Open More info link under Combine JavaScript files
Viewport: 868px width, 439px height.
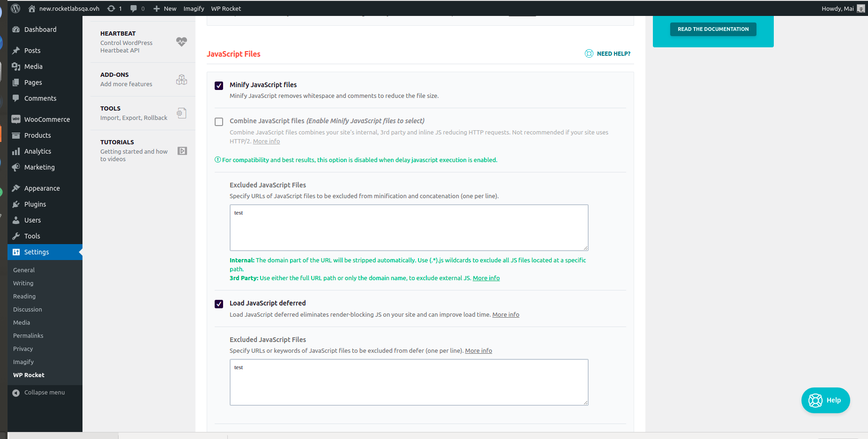[x=266, y=141]
